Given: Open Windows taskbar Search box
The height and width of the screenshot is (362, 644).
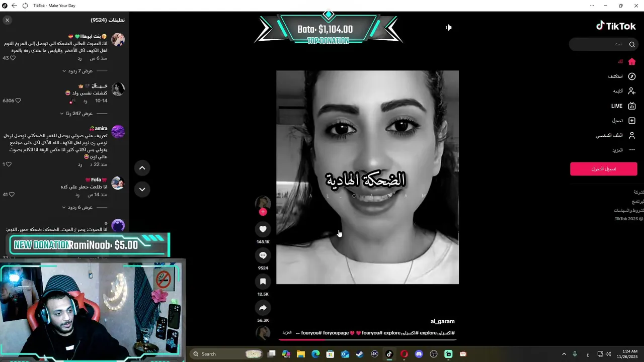Looking at the screenshot, I should [x=226, y=354].
